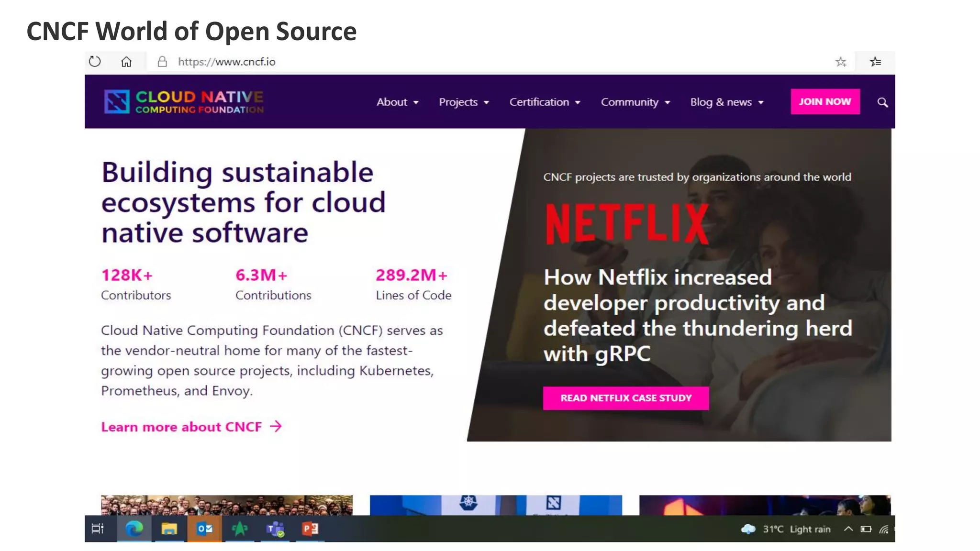The width and height of the screenshot is (980, 551).
Task: Open the blue Kubernetes thumbnail card
Action: point(496,505)
